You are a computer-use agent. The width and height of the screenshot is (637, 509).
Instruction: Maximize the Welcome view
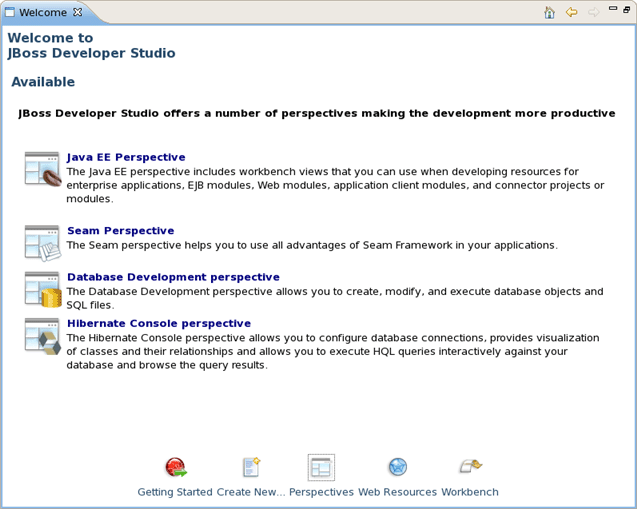point(626,11)
